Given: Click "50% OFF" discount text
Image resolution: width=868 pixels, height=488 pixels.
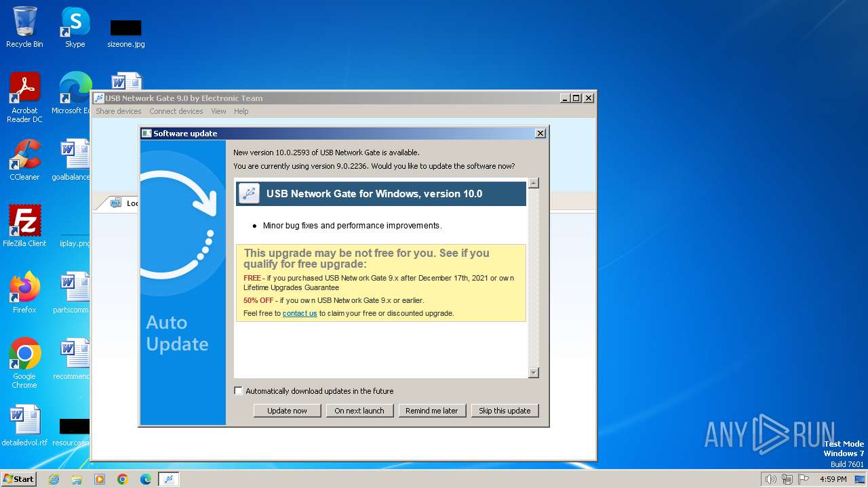Looking at the screenshot, I should tap(258, 300).
